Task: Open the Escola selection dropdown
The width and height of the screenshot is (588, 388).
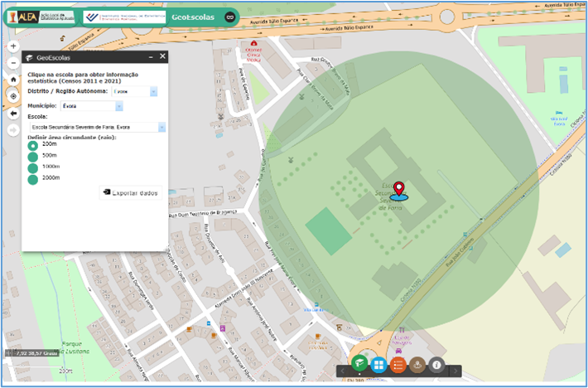Action: pyautogui.click(x=161, y=127)
